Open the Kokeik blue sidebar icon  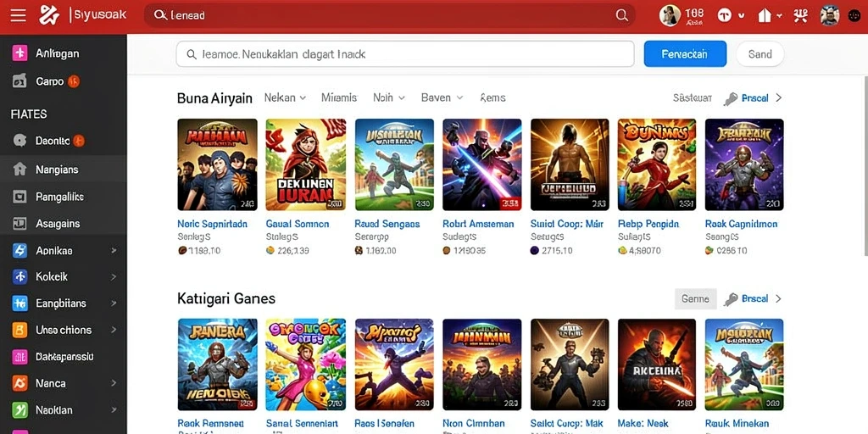19,276
